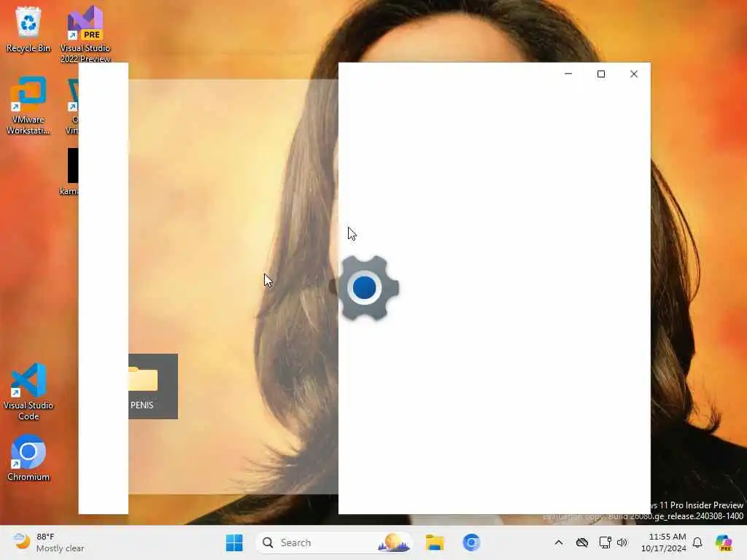Open the Windows Start menu

[234, 542]
